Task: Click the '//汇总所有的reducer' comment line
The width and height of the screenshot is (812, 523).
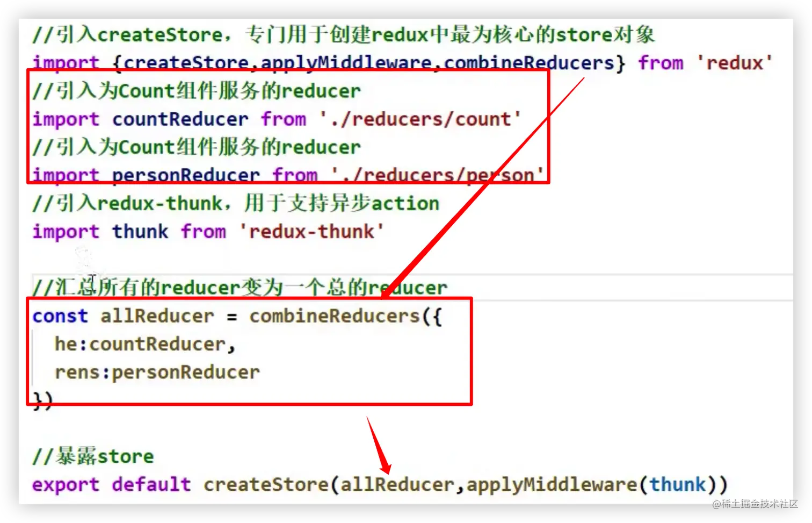Action: (240, 287)
